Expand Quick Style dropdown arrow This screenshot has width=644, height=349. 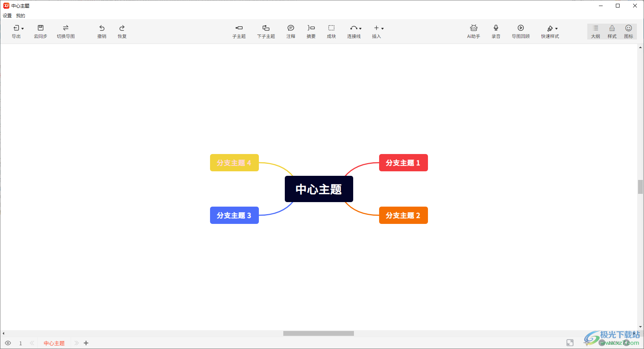point(556,29)
